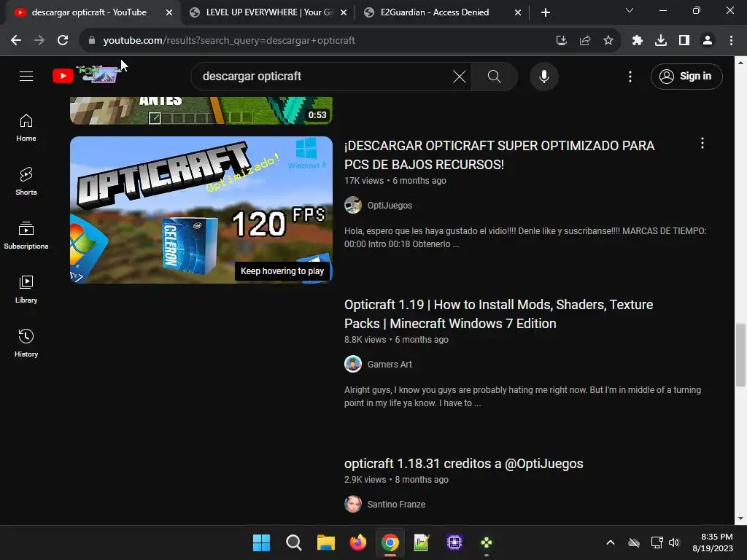Open the Gamers Art channel link
Image resolution: width=747 pixels, height=560 pixels.
point(390,365)
